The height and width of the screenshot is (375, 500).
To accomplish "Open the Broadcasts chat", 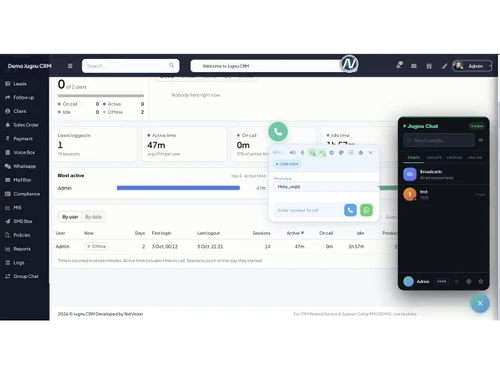I will (444, 174).
